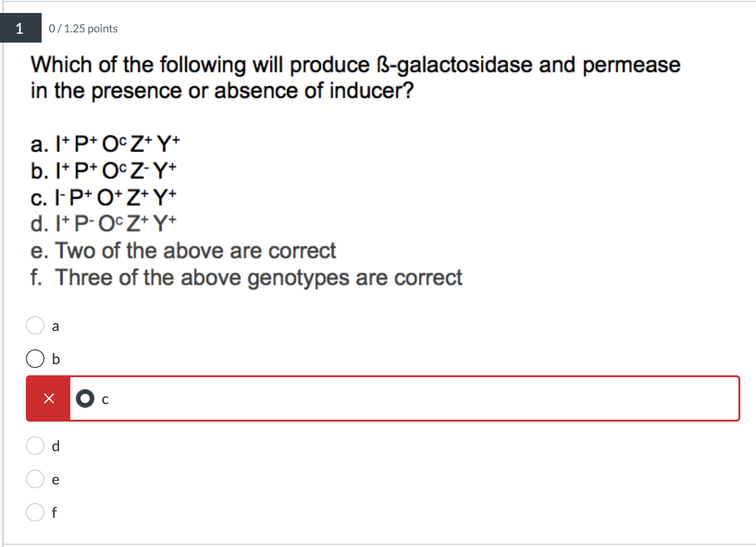Select the radio button for option a
Image resolution: width=756 pixels, height=547 pixels.
35,325
